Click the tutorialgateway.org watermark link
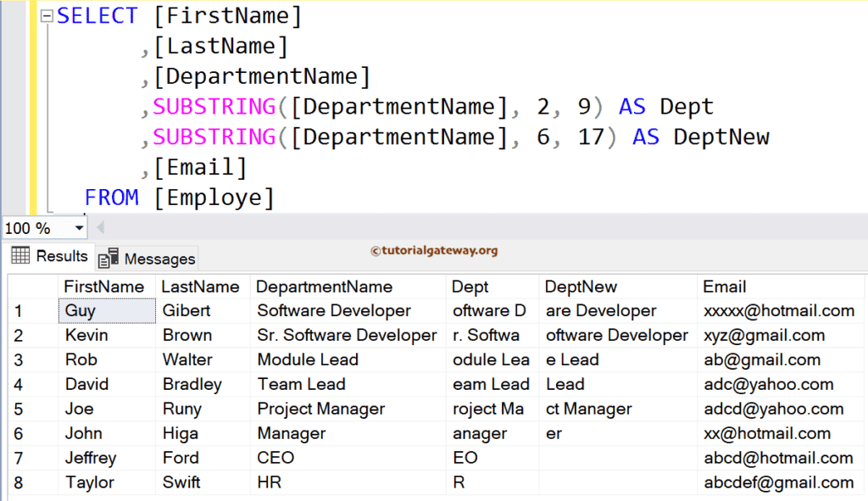The height and width of the screenshot is (501, 868). [x=435, y=251]
